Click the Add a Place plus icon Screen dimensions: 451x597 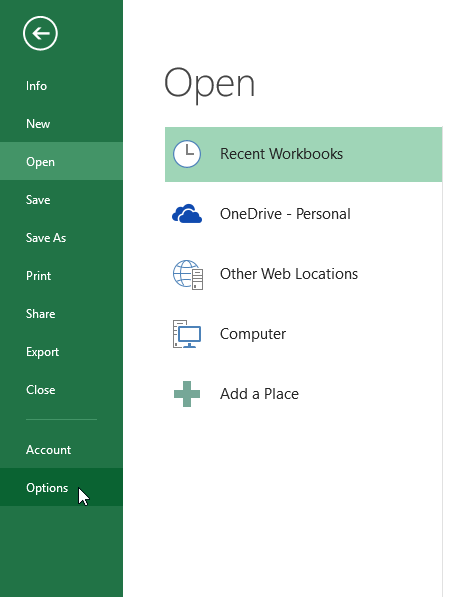click(x=186, y=394)
